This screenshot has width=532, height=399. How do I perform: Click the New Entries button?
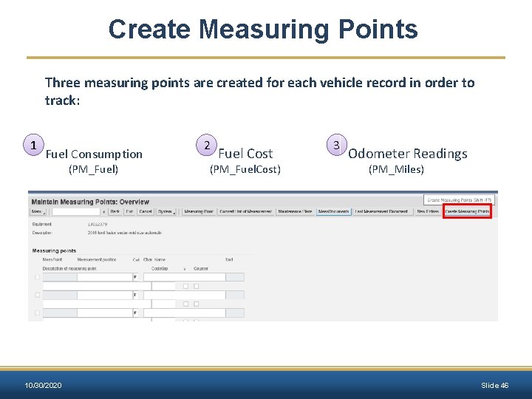(428, 212)
